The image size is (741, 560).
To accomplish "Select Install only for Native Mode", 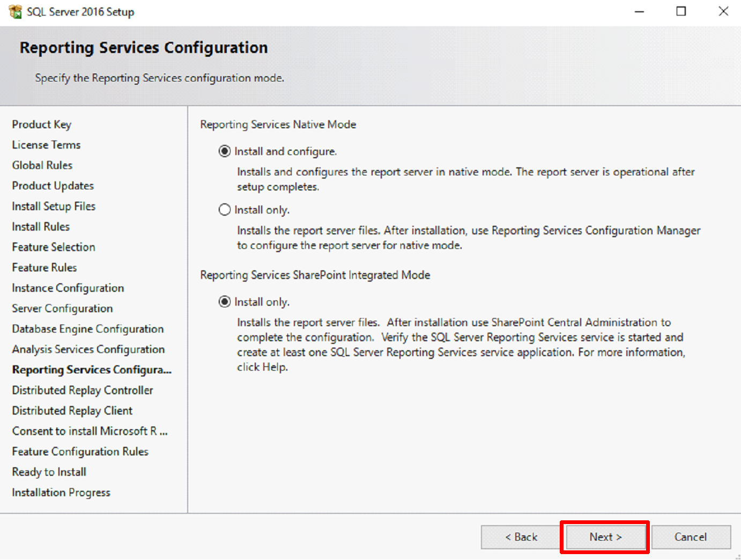I will click(x=224, y=210).
